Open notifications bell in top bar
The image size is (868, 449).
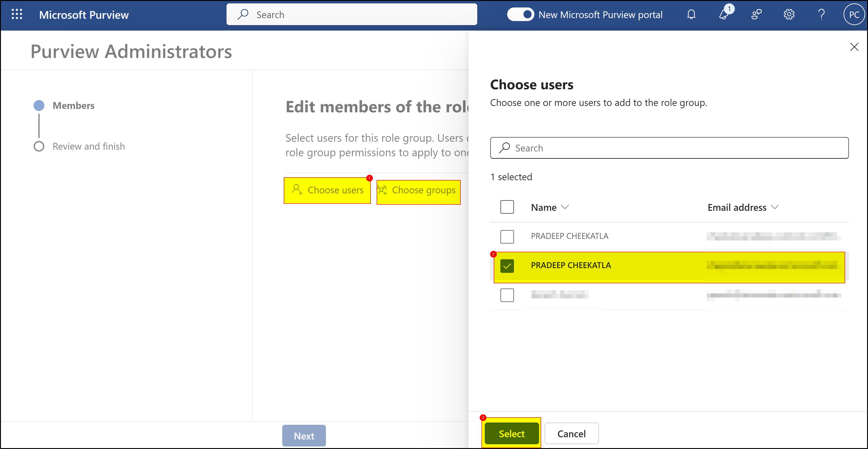691,14
